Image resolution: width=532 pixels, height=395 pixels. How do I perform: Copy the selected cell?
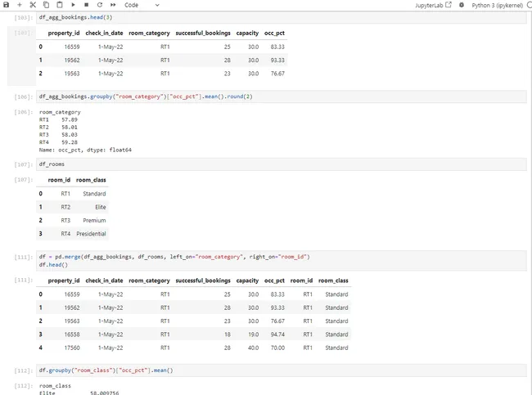pyautogui.click(x=46, y=5)
